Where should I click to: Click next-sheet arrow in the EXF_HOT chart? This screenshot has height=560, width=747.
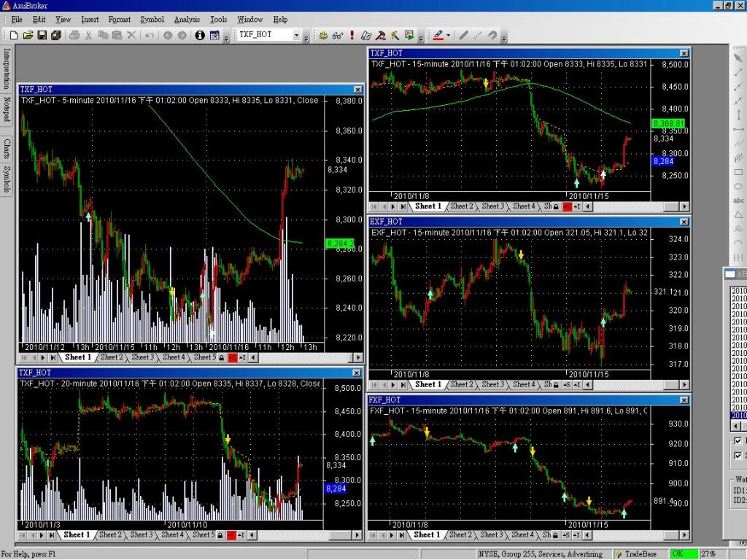point(392,385)
